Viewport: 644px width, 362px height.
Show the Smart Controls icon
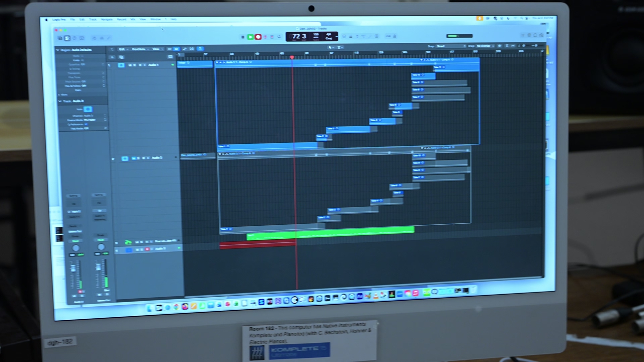(94, 38)
